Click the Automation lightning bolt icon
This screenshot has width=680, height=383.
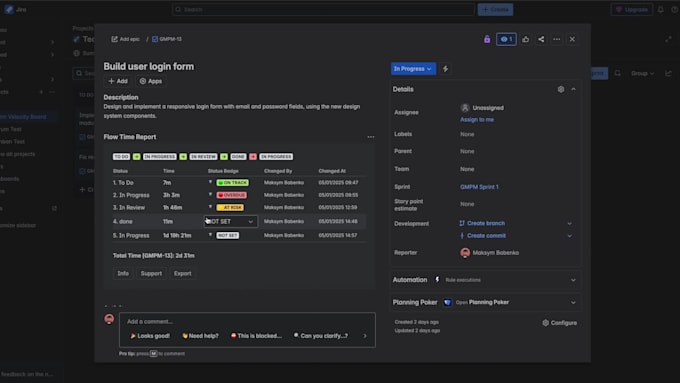437,280
